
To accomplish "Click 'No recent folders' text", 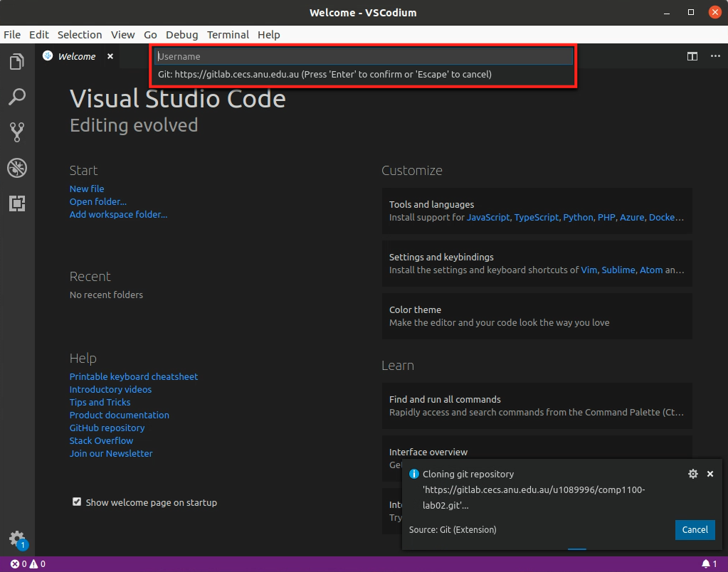I will 106,295.
